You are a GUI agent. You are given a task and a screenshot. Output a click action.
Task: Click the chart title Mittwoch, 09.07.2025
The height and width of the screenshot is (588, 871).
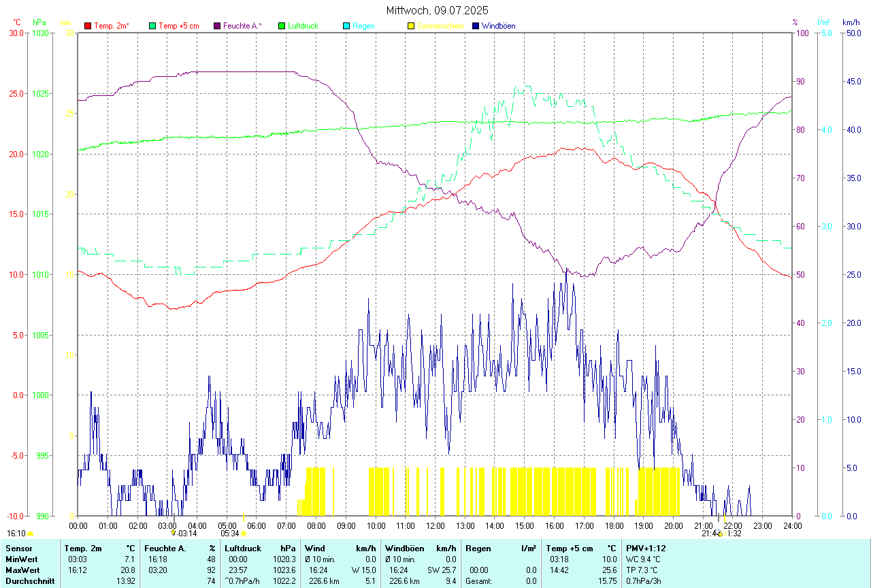[x=437, y=10]
